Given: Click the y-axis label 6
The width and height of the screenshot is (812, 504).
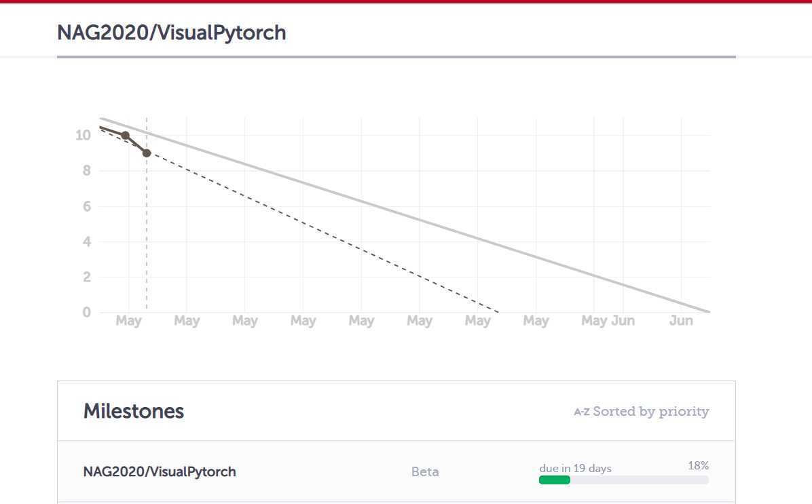Looking at the screenshot, I should pos(86,206).
